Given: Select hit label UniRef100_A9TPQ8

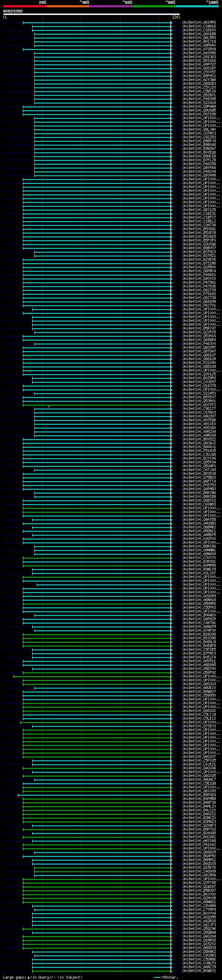Looking at the screenshot, I should [x=199, y=420].
